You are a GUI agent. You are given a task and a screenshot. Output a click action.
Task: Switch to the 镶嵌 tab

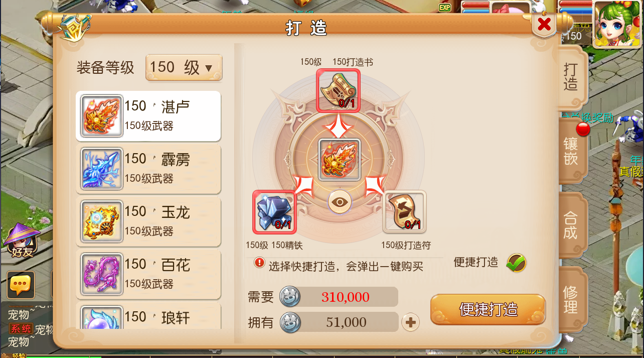(x=571, y=151)
